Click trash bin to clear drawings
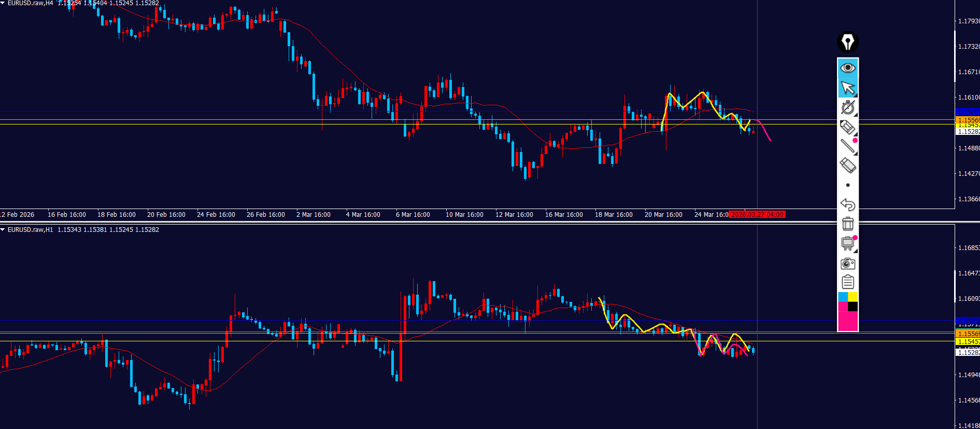This screenshot has height=429, width=980. [x=847, y=224]
